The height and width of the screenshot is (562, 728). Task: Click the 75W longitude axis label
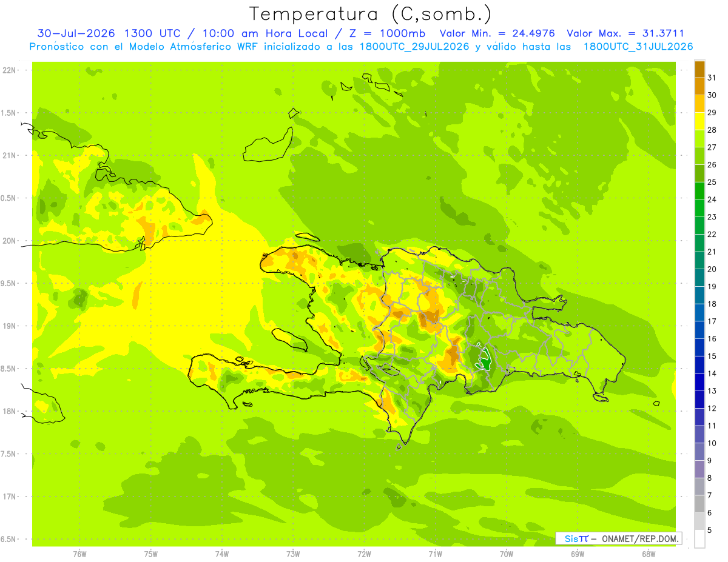(151, 554)
